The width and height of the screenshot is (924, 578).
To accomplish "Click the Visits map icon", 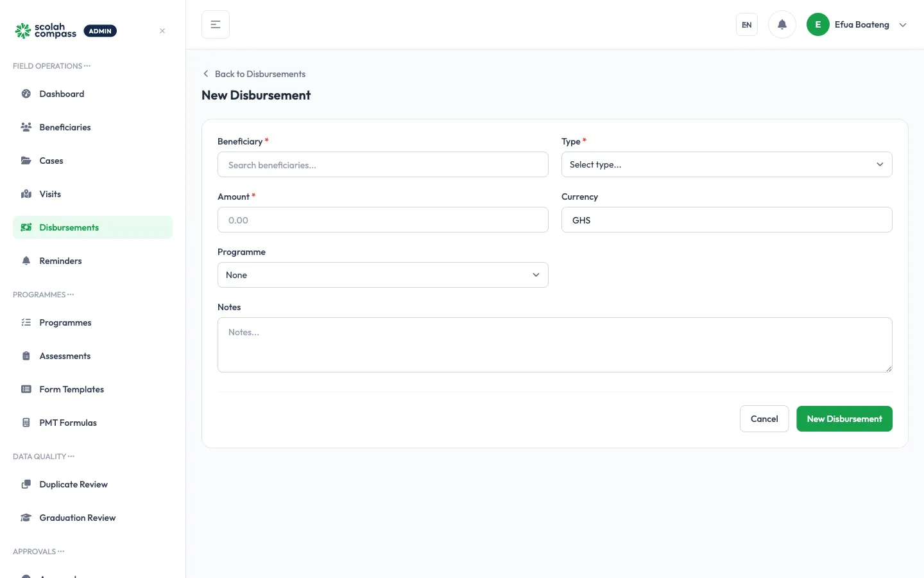I will coord(26,194).
